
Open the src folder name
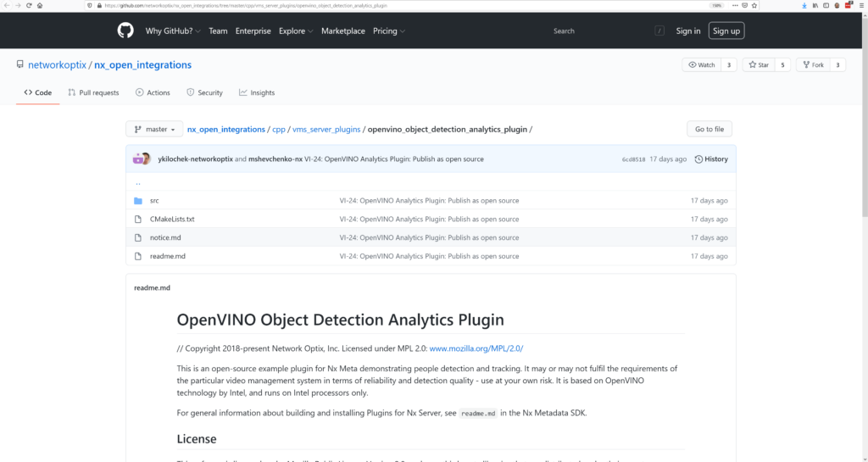pos(154,201)
